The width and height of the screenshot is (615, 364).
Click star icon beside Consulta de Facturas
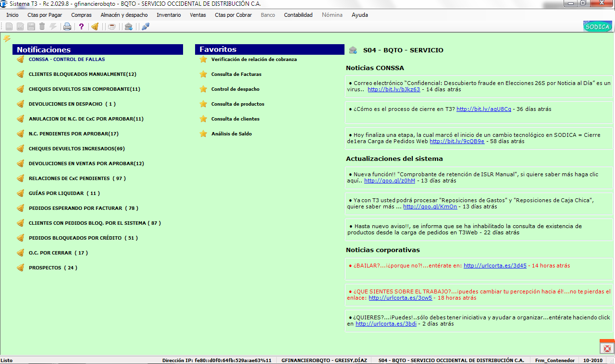(x=203, y=74)
